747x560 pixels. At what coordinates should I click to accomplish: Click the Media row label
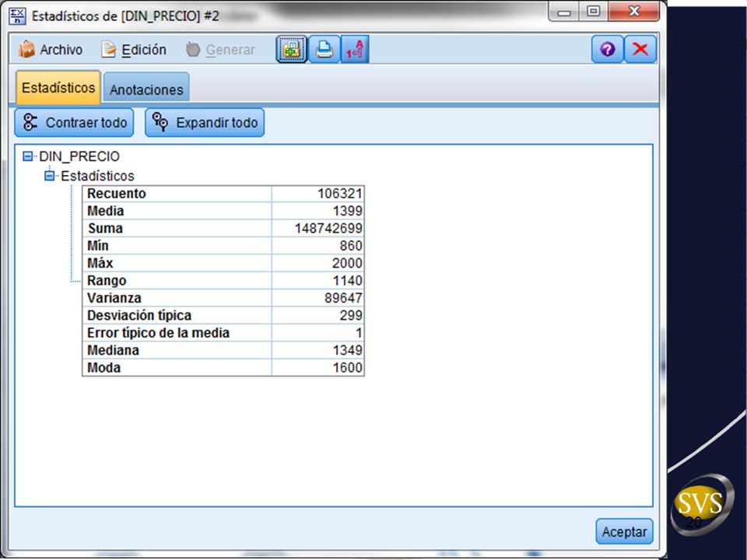105,211
